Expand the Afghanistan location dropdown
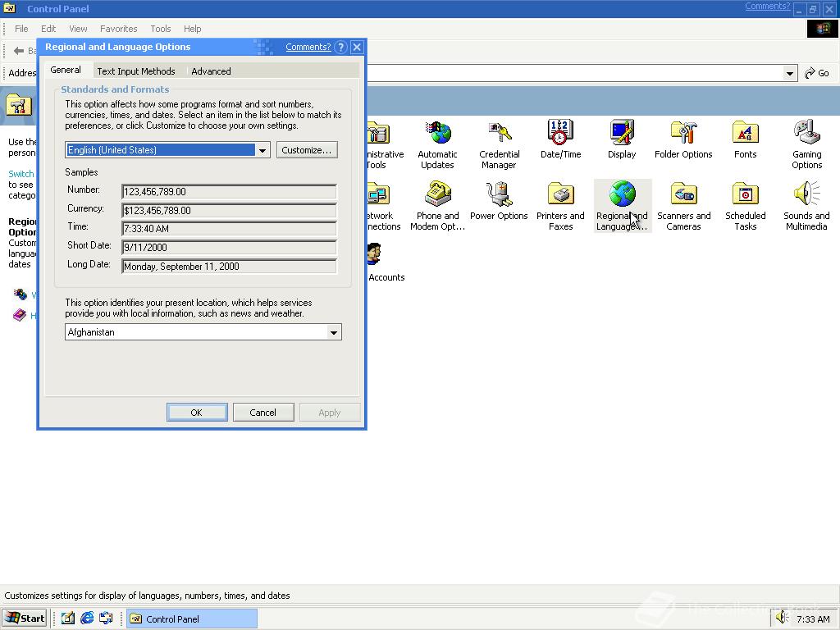 pyautogui.click(x=333, y=332)
